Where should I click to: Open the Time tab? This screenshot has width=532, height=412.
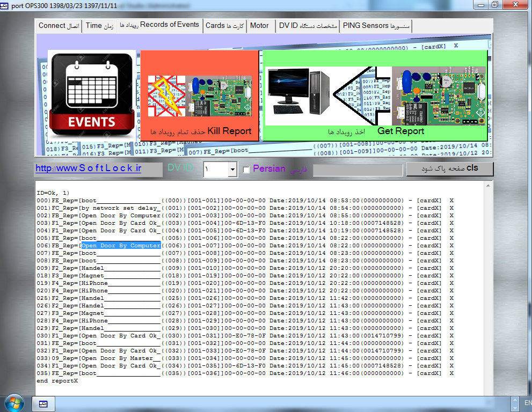[x=99, y=26]
